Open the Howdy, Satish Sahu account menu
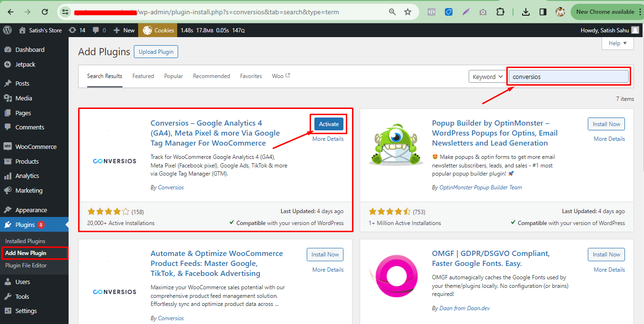Screen dimensions: 644x324 point(610,30)
